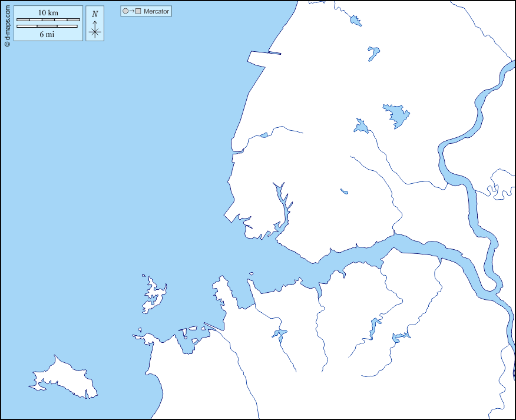Click the square icon in the Mercator box
Image resolution: width=516 pixels, height=420 pixels.
(x=138, y=11)
